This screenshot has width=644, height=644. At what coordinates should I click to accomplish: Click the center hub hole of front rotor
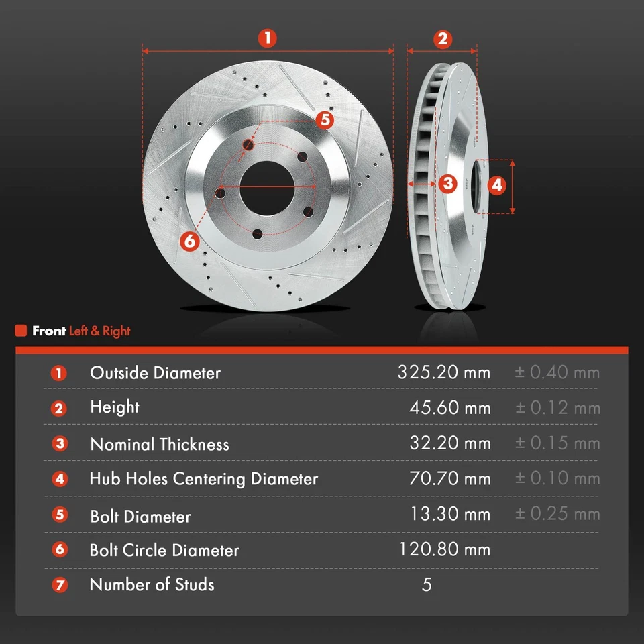268,188
